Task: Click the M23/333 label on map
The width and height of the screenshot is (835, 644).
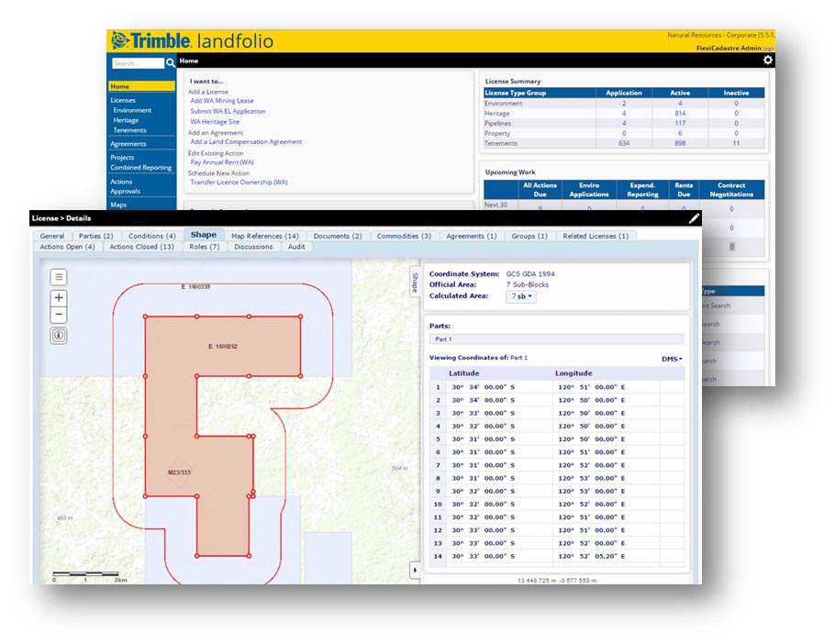Action: [x=180, y=472]
